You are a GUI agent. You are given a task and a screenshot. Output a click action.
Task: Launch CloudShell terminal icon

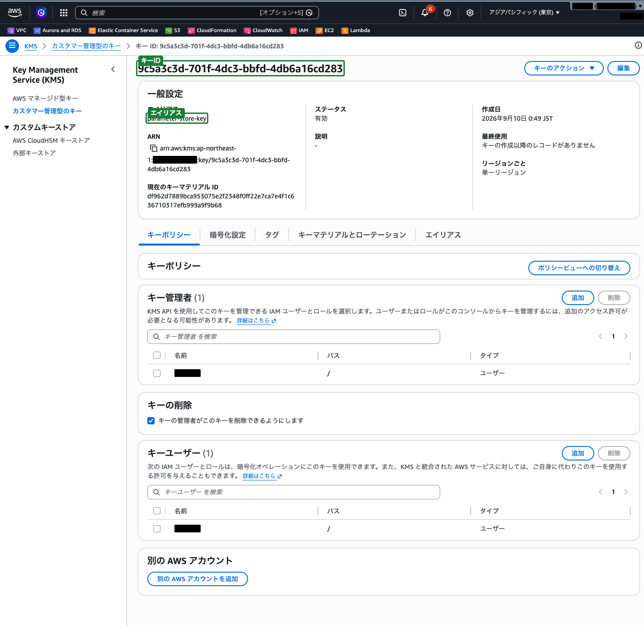pyautogui.click(x=403, y=13)
